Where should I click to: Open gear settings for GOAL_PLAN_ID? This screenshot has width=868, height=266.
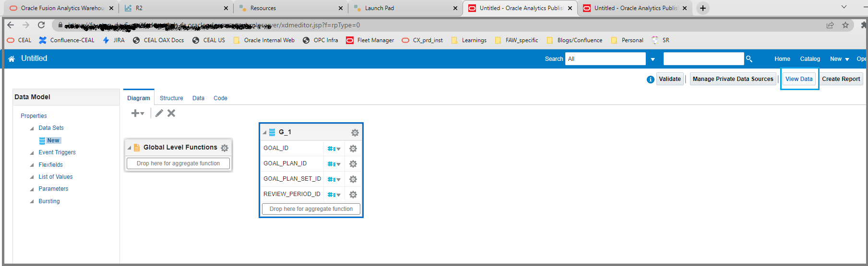pyautogui.click(x=353, y=164)
